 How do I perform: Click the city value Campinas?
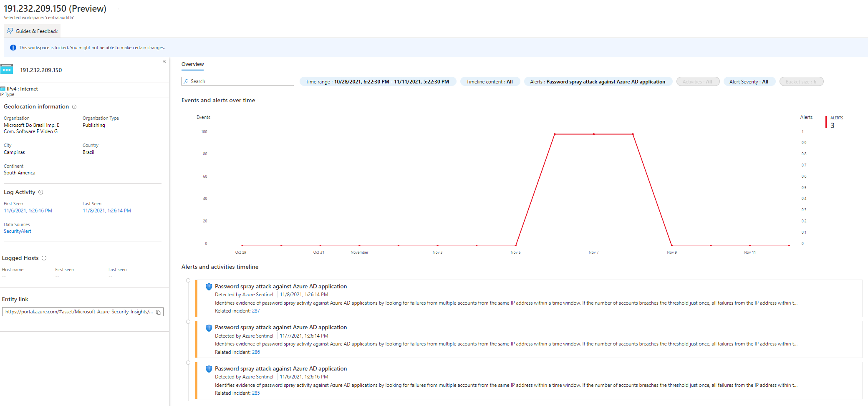click(x=14, y=152)
